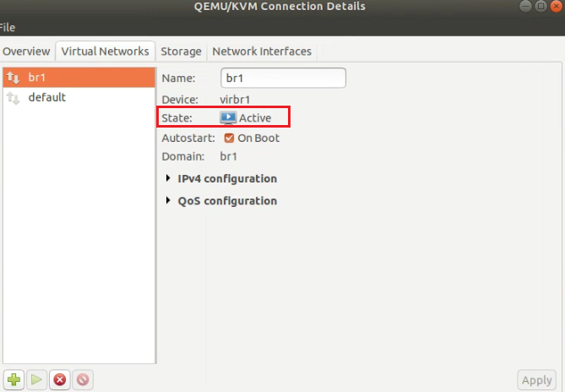This screenshot has height=392, width=565.
Task: Click the green play Start Network icon
Action: point(36,379)
